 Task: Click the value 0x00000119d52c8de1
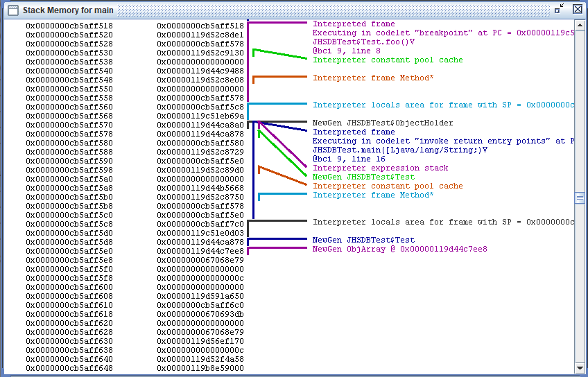click(200, 35)
